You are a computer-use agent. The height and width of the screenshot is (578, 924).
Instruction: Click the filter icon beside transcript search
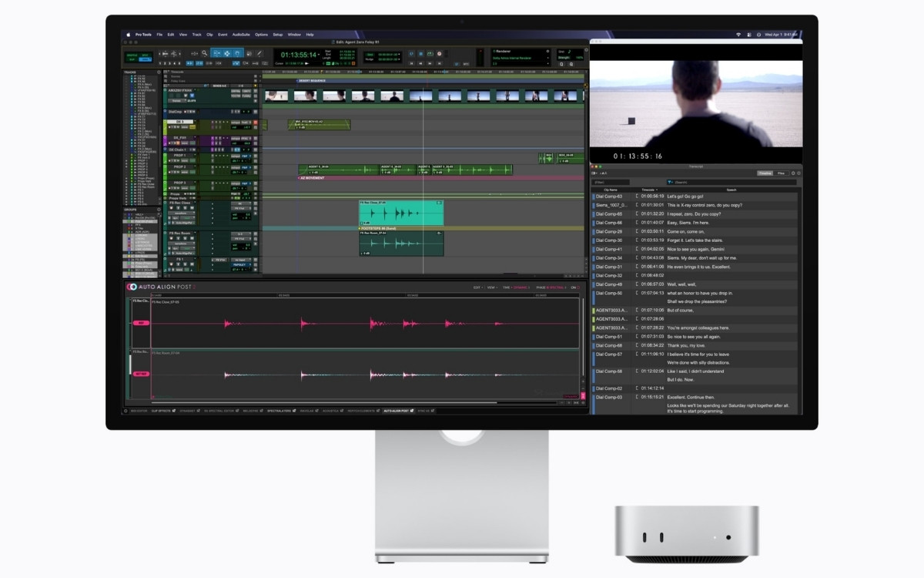[671, 182]
